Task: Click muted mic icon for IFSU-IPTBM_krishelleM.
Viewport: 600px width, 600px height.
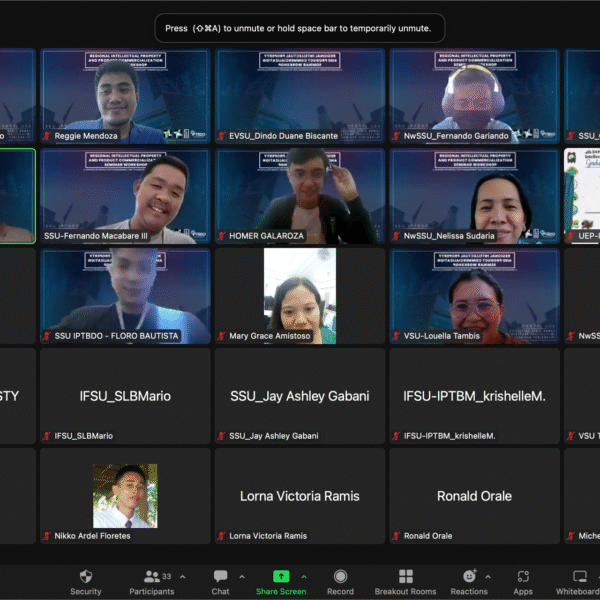Action: [x=396, y=436]
